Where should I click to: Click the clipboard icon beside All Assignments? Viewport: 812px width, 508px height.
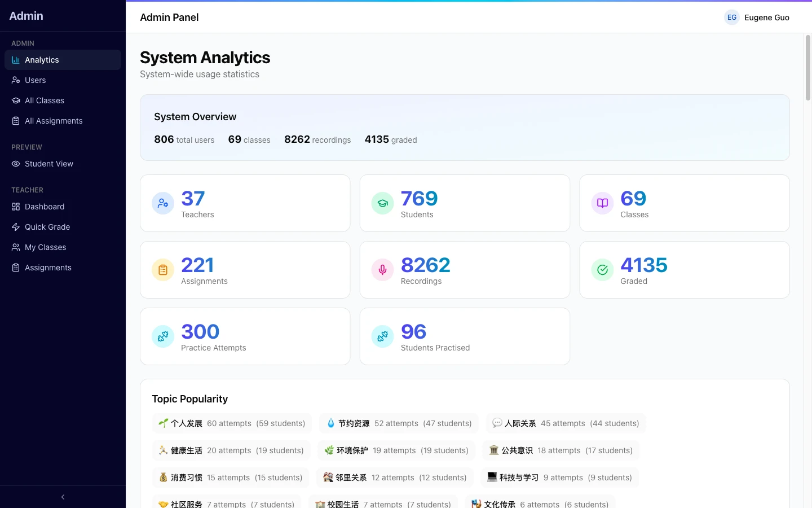point(16,121)
